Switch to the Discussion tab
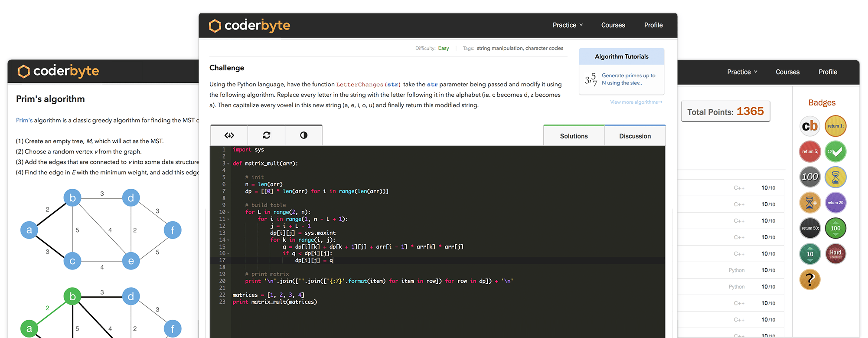Viewport: 868px width, 338px height. (635, 136)
